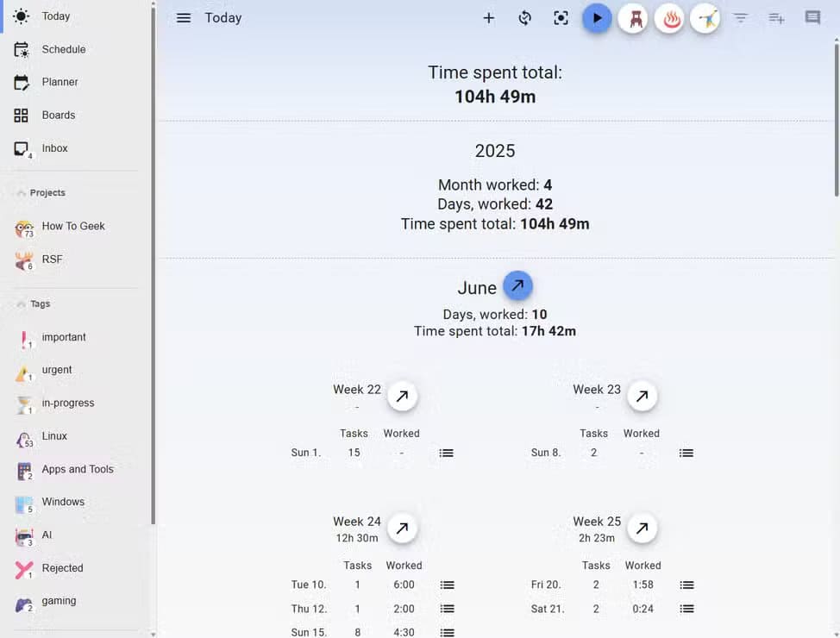840x638 pixels.
Task: Start time tracking with the play button
Action: tap(597, 17)
